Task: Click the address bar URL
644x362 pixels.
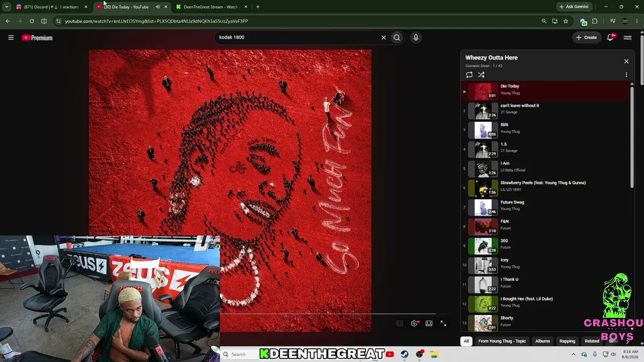Action: coord(156,21)
